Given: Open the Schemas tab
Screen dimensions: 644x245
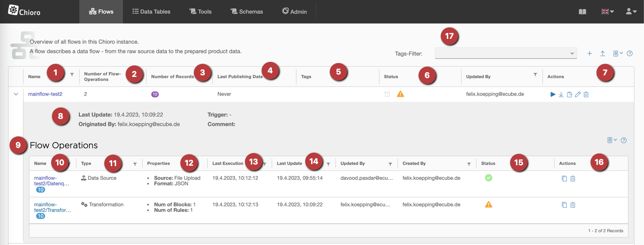Looking at the screenshot, I should (x=247, y=12).
